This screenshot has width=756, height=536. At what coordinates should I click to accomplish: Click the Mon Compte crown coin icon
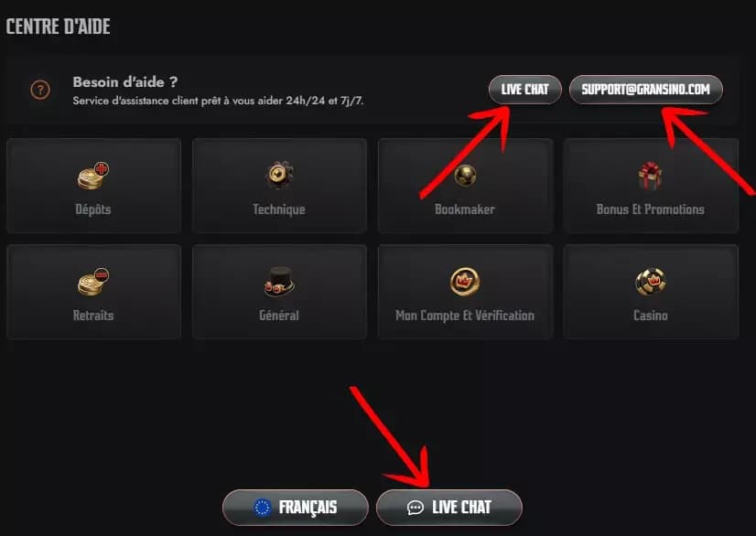465,282
